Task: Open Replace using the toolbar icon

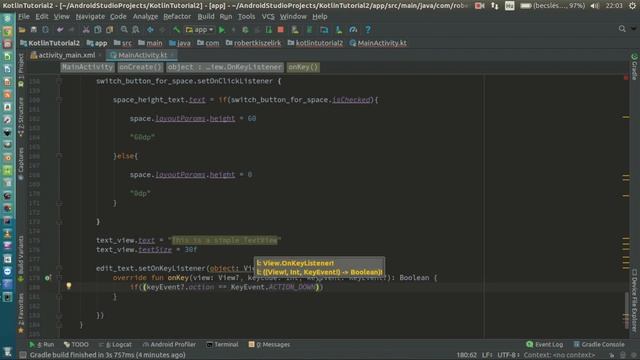Action: pos(136,30)
